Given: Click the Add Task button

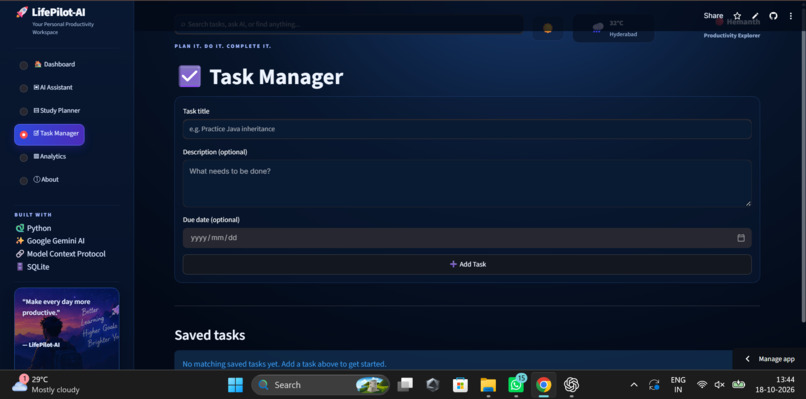Looking at the screenshot, I should pos(467,264).
